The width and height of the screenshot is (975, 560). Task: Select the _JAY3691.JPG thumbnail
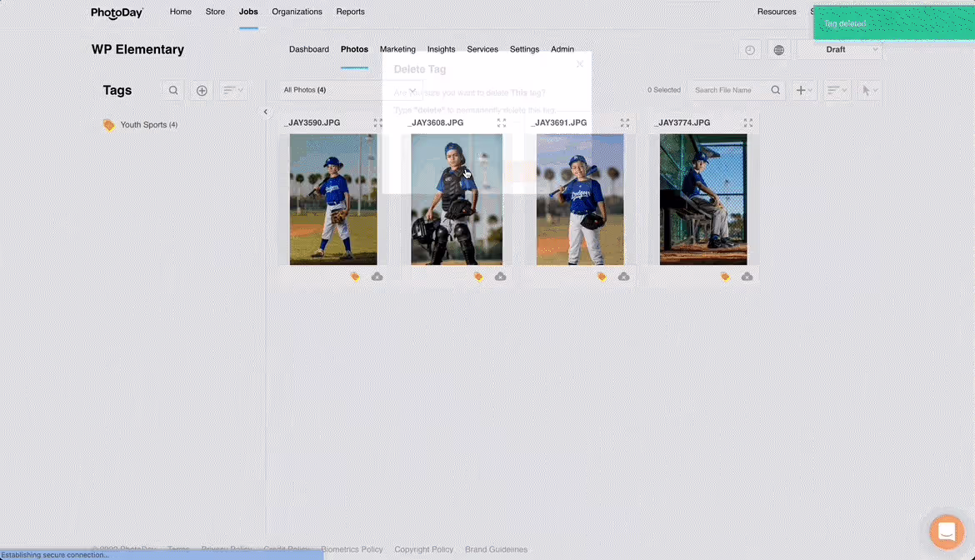click(x=580, y=199)
